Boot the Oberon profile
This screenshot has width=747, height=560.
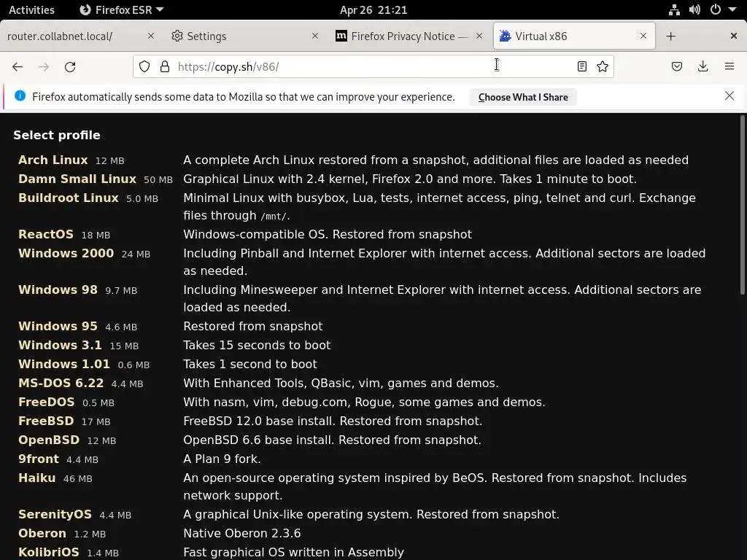pyautogui.click(x=42, y=533)
